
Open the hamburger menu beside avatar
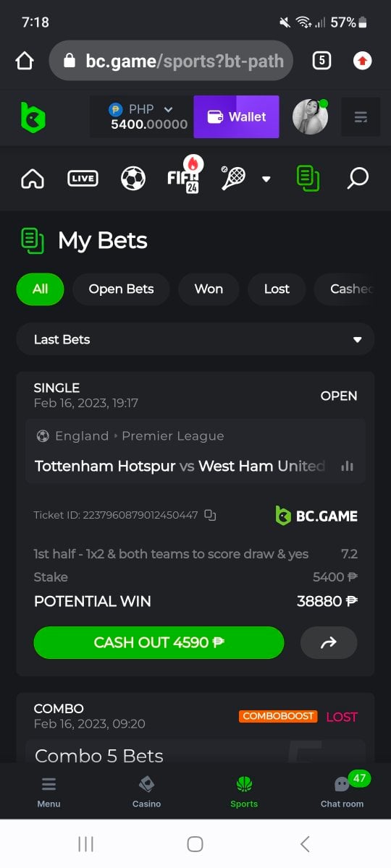[x=360, y=117]
